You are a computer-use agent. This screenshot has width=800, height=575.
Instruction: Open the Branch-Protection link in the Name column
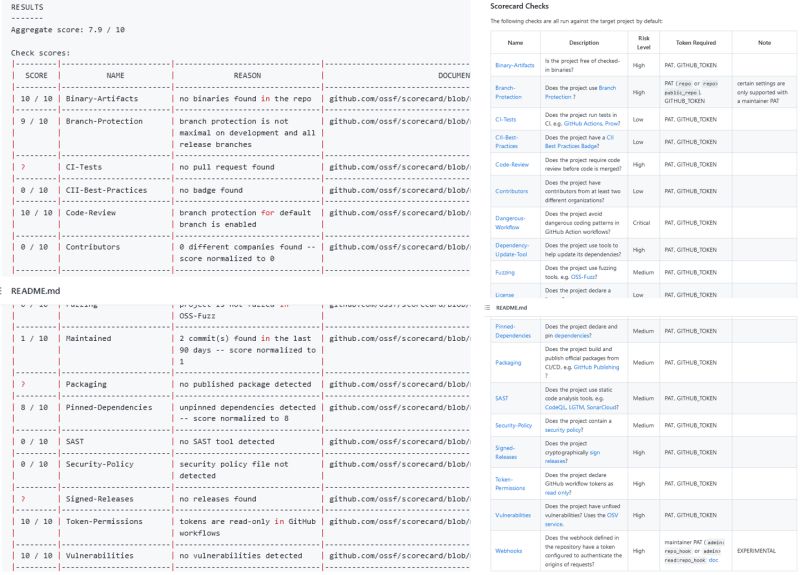(508, 92)
